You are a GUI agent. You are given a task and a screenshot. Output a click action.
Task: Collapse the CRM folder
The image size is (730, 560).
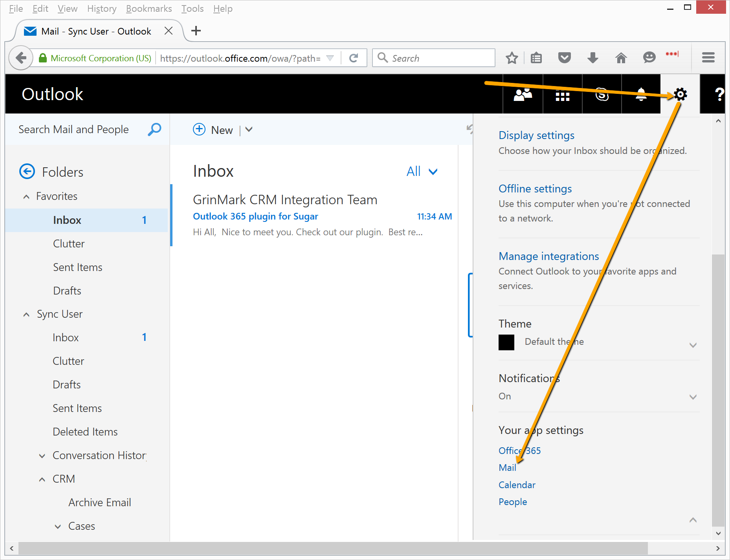pos(42,479)
